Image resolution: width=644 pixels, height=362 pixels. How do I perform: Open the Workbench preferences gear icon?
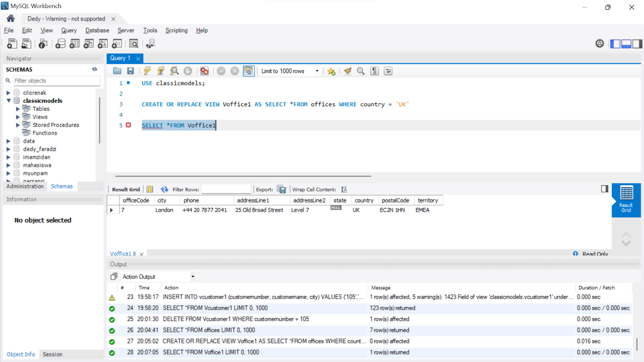[x=600, y=43]
